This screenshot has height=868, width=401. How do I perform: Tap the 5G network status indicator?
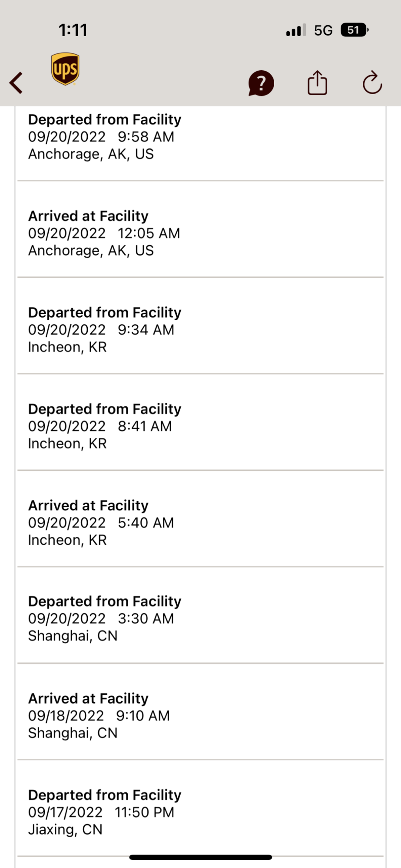(x=323, y=30)
